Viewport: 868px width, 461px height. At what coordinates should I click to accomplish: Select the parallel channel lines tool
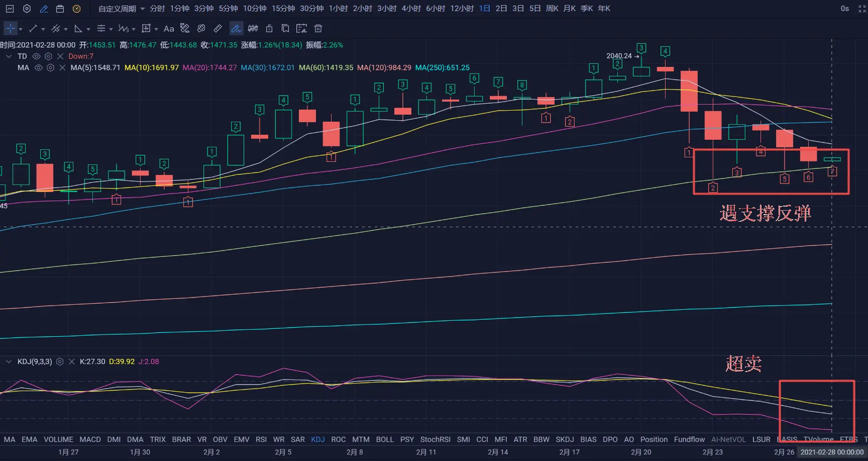[56, 29]
